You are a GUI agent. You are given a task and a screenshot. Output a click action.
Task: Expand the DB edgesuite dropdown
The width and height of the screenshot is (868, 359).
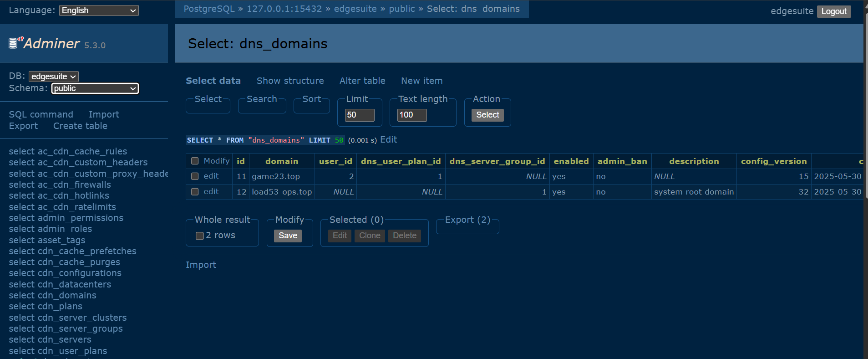coord(53,77)
